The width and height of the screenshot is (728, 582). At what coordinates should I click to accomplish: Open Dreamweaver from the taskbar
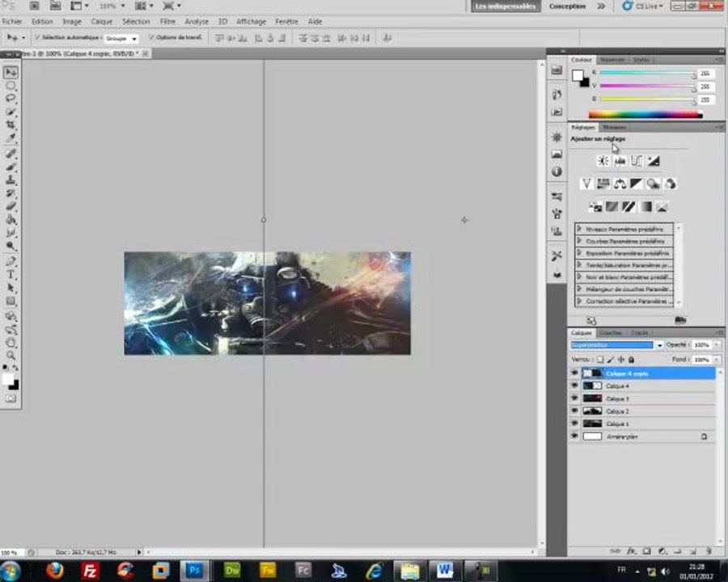tap(231, 570)
